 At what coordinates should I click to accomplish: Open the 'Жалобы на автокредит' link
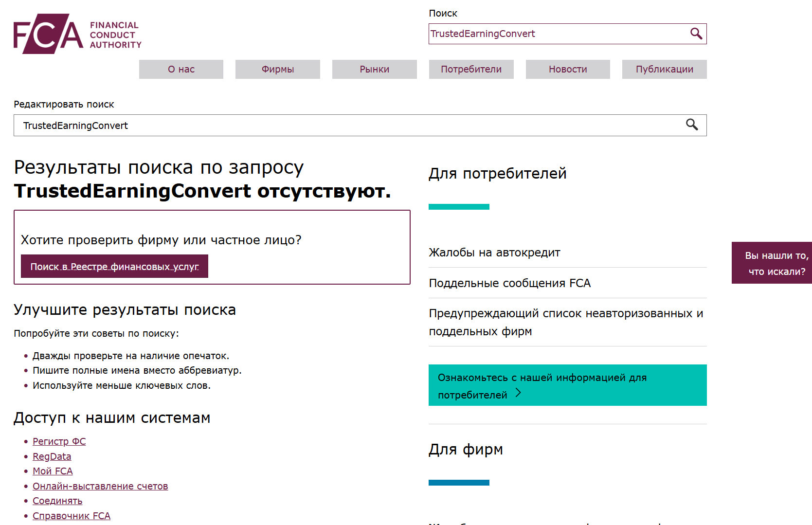tap(494, 253)
